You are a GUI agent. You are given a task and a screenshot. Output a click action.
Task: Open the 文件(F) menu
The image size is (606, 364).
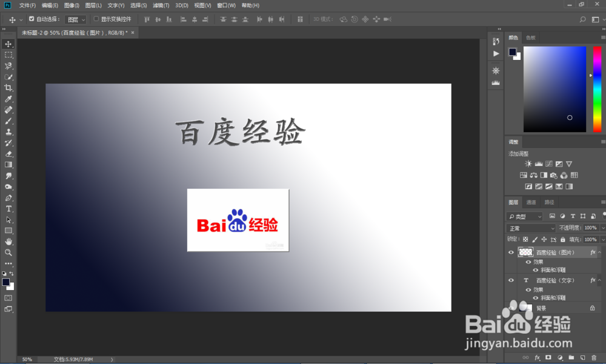click(27, 5)
